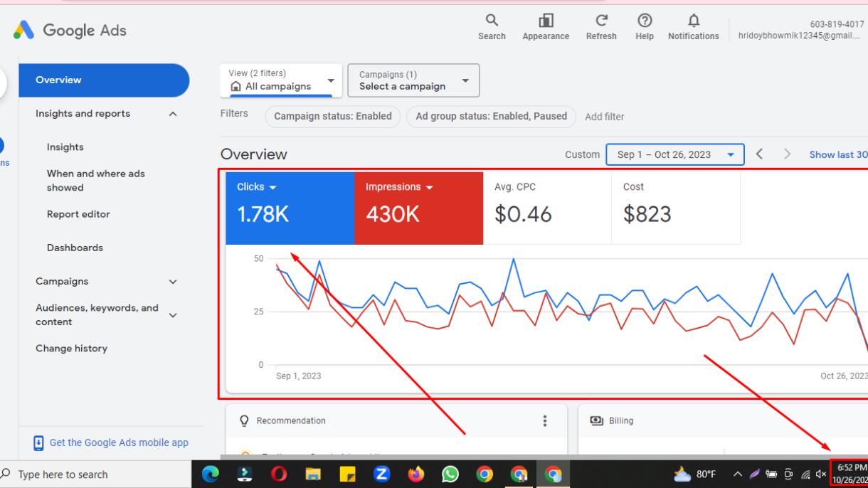This screenshot has height=488, width=868.
Task: Click the Type here to search box
Action: pos(95,474)
